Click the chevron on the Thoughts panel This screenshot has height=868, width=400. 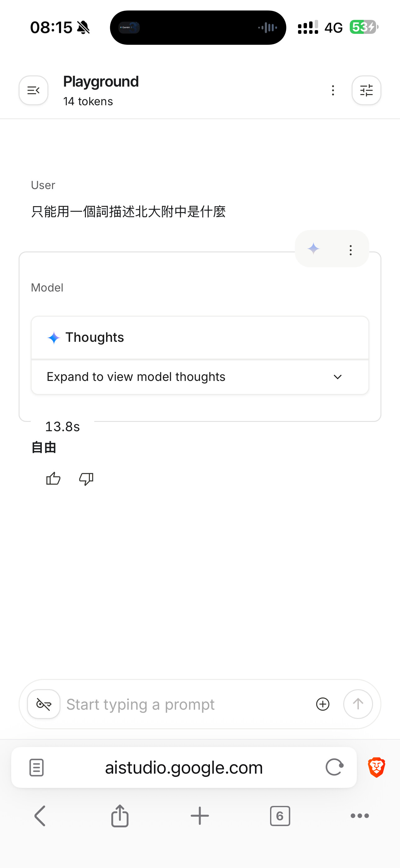point(337,377)
